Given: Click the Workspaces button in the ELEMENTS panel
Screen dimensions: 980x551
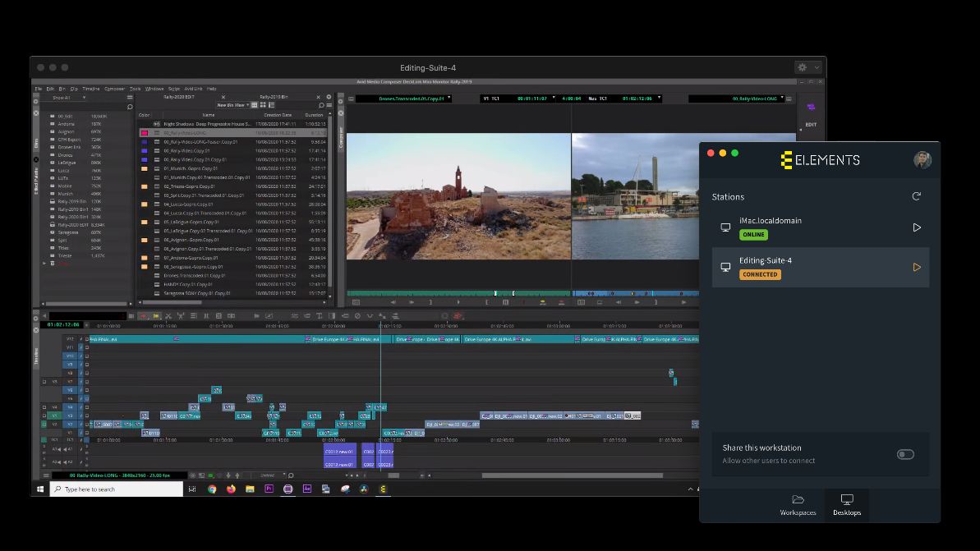Looking at the screenshot, I should (798, 506).
